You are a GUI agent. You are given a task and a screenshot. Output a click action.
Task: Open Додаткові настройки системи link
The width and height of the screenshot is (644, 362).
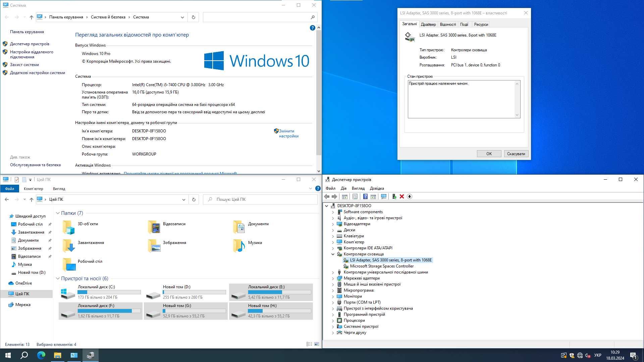coord(38,73)
